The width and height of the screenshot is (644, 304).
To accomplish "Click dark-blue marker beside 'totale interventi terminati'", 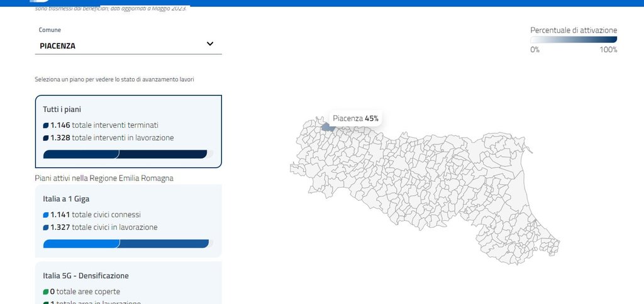I will (46, 125).
